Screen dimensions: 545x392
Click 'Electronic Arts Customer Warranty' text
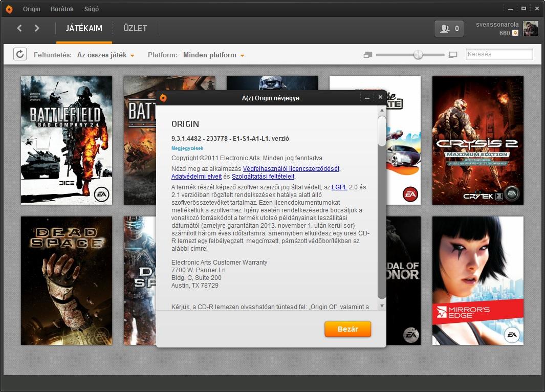coord(220,263)
